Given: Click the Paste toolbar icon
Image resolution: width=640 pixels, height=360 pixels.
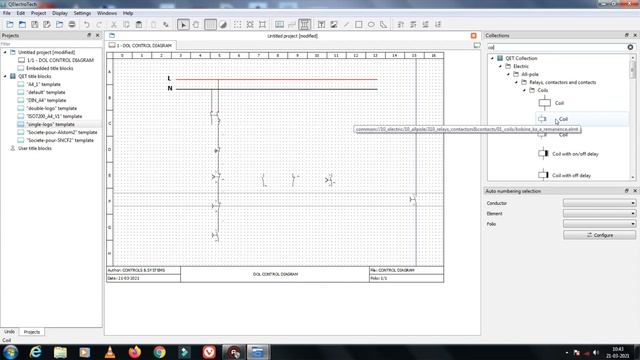Looking at the screenshot, I should tap(139, 24).
